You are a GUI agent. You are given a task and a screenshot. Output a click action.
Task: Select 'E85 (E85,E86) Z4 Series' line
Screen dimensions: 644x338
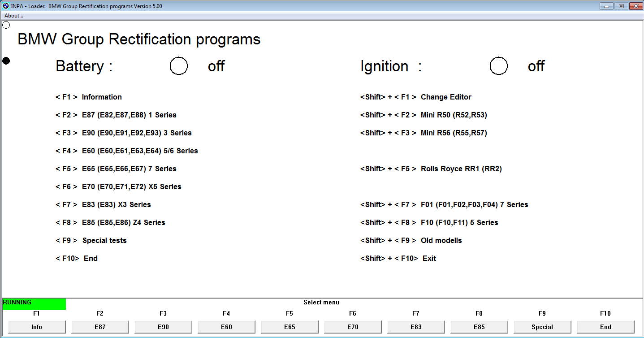click(x=110, y=222)
